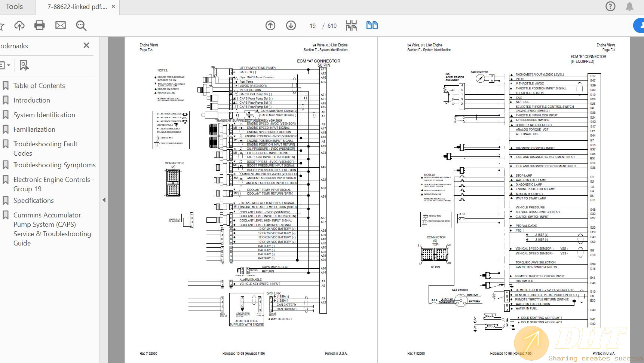
Task: Toggle two-page view icon
Action: [372, 25]
